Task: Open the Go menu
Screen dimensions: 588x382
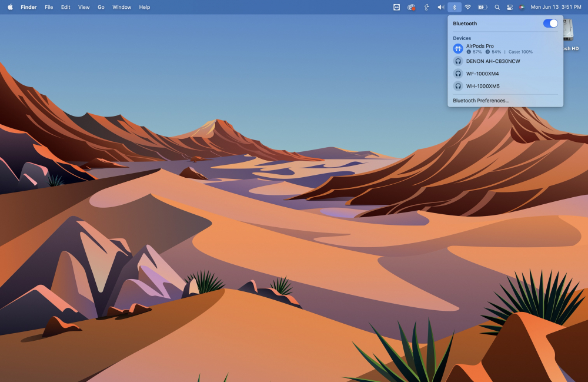Action: tap(101, 7)
